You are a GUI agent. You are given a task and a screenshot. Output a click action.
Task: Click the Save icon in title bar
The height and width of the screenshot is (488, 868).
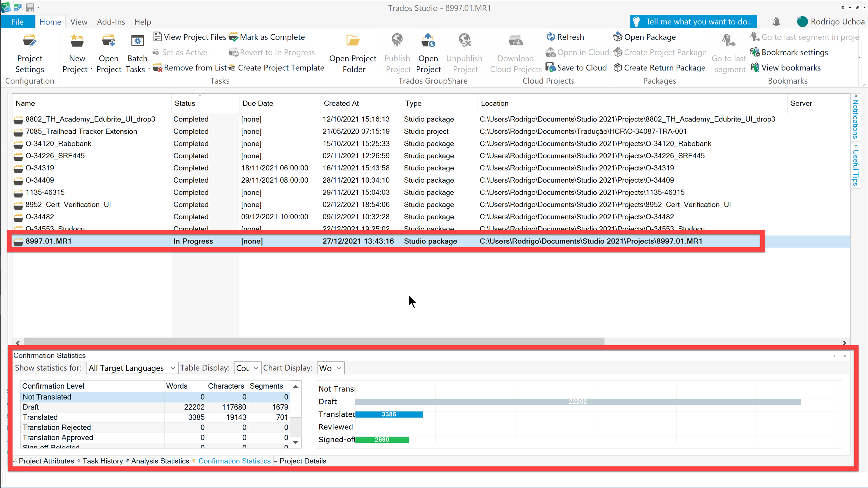point(30,7)
